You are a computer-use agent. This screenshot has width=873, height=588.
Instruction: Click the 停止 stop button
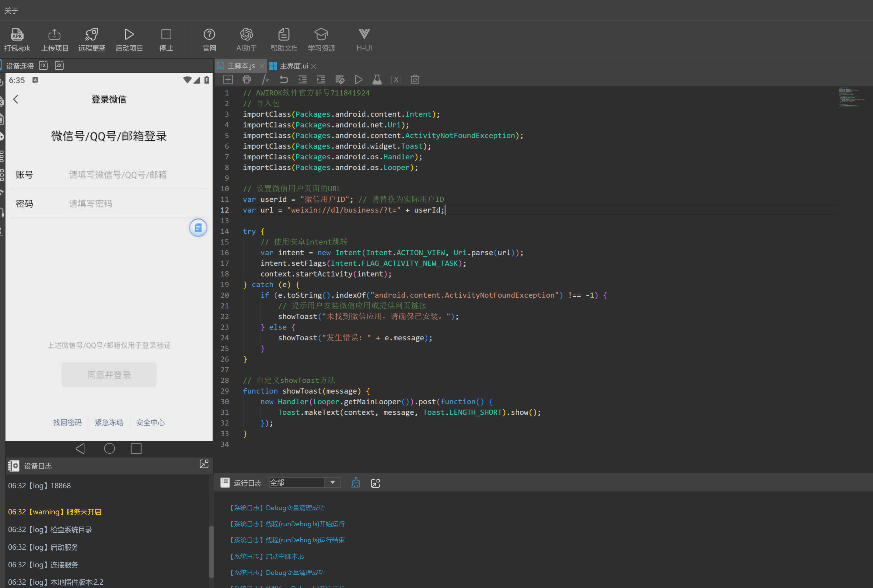click(x=166, y=39)
